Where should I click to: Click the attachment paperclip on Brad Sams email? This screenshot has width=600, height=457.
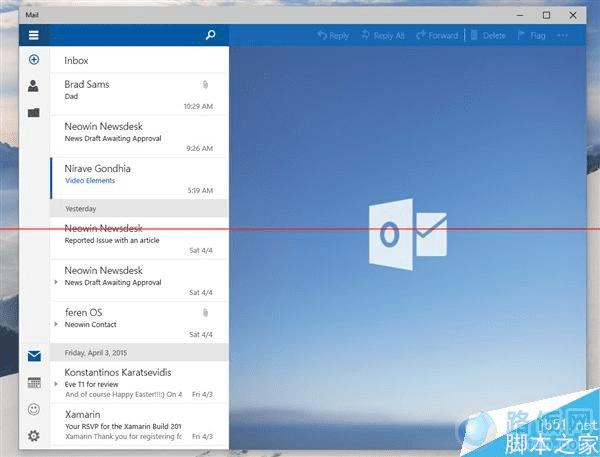click(205, 85)
